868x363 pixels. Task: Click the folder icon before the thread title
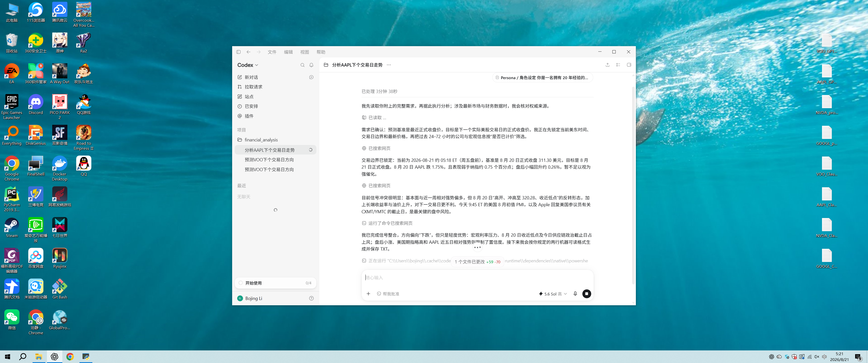tap(326, 65)
